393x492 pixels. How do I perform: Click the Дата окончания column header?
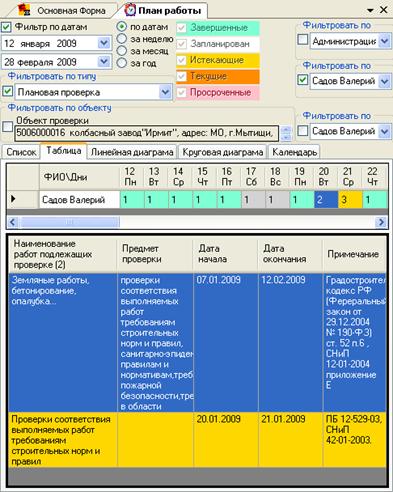(x=290, y=254)
